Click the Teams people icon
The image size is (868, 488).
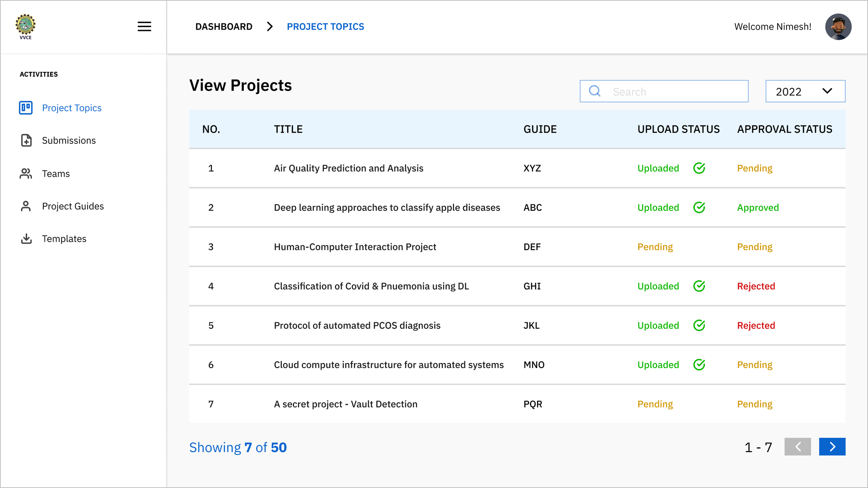coord(26,174)
